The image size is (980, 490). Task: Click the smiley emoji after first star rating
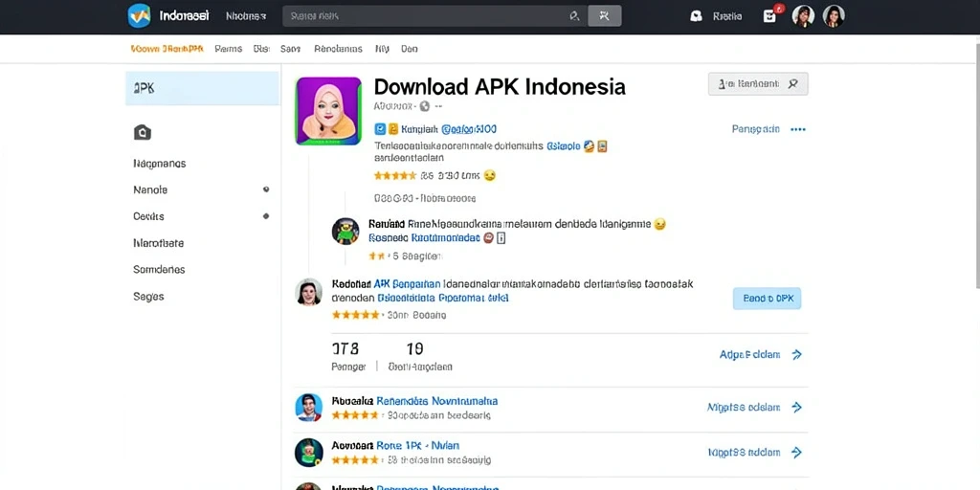click(490, 176)
